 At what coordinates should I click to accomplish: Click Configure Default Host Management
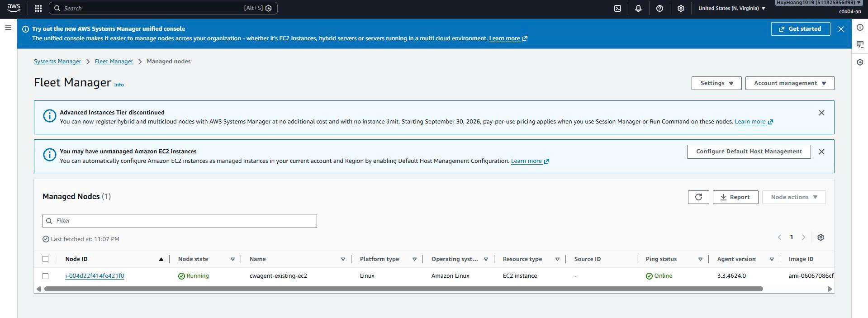coord(749,152)
